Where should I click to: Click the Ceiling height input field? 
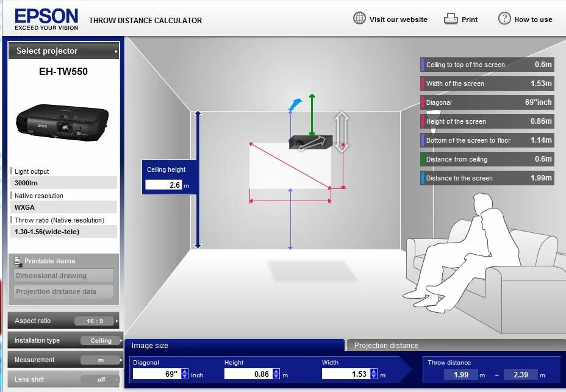tap(163, 185)
